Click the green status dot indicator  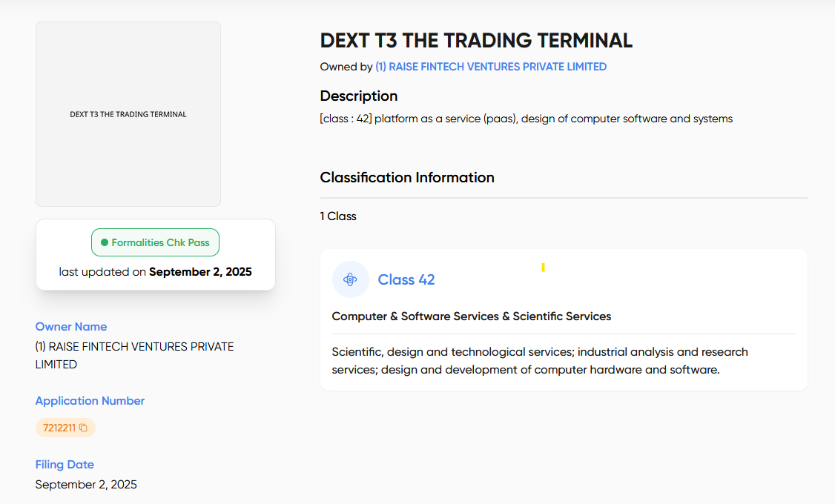105,242
